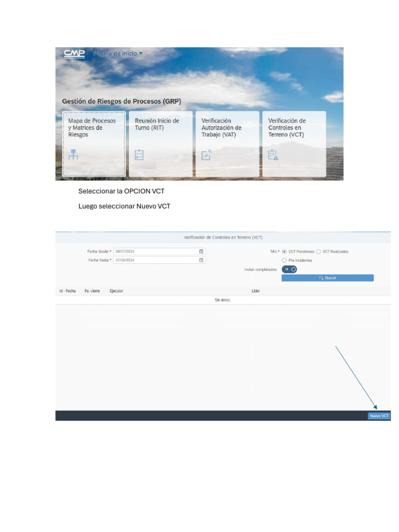
Task: Click the Verificación de Controles en Terreno (VCT) title bar
Action: (x=223, y=237)
